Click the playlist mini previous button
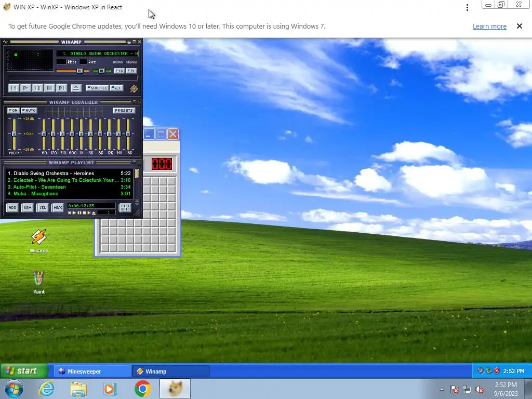This screenshot has height=399, width=532. coord(70,213)
